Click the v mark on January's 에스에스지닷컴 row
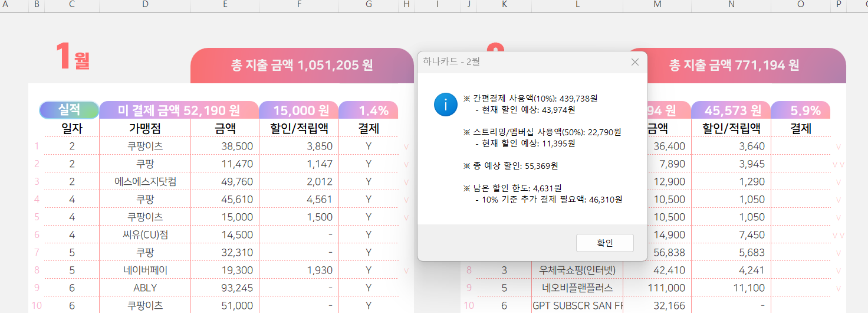The width and height of the screenshot is (868, 313). [406, 182]
